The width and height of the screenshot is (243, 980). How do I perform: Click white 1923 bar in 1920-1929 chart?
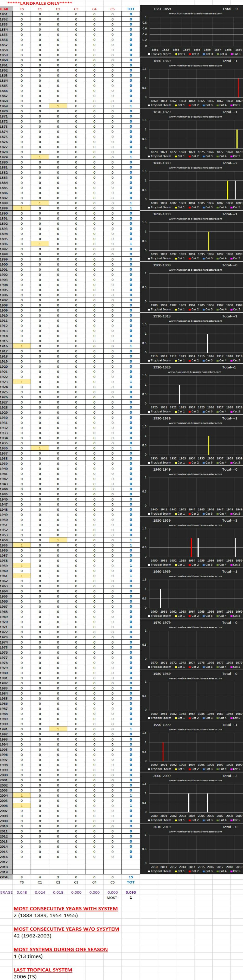[x=180, y=394]
